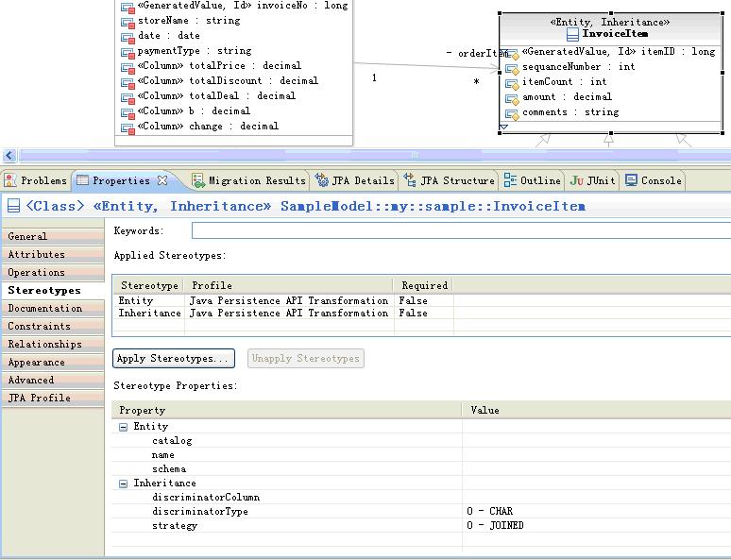Collapse the Inheritance stereotype properties
The height and width of the screenshot is (560, 731).
tap(123, 484)
